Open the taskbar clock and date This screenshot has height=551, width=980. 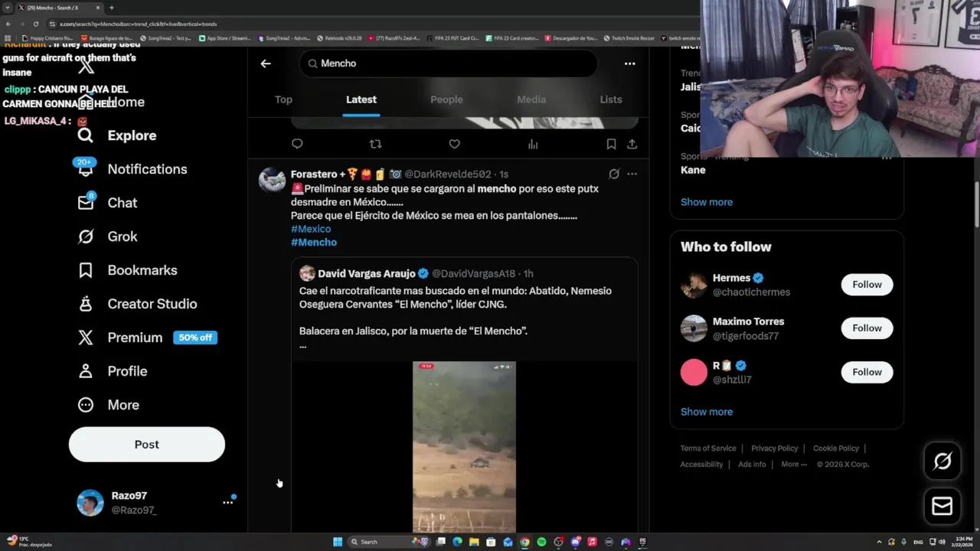click(961, 542)
